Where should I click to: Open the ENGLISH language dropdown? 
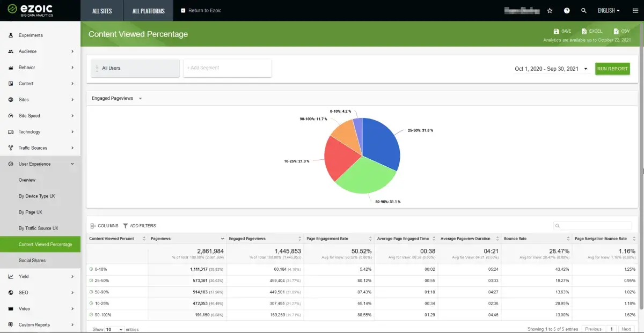tap(609, 11)
